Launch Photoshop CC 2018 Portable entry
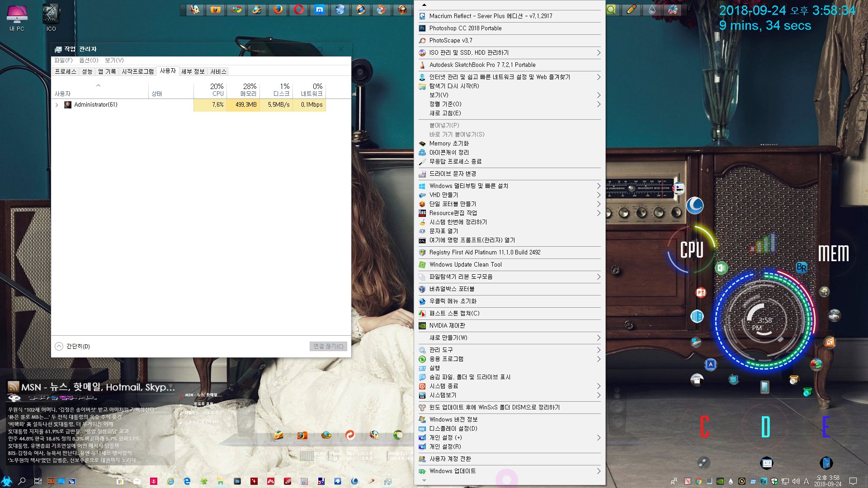This screenshot has width=868, height=488. coord(509,28)
